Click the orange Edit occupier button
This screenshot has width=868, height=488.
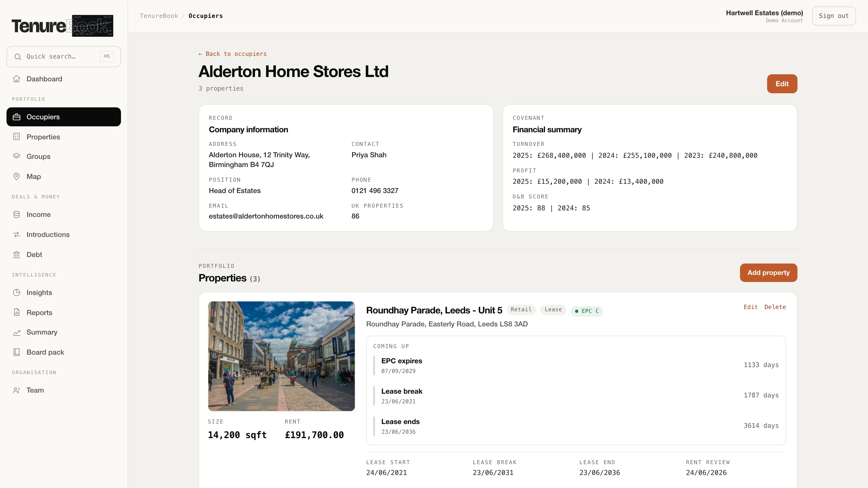pyautogui.click(x=782, y=84)
